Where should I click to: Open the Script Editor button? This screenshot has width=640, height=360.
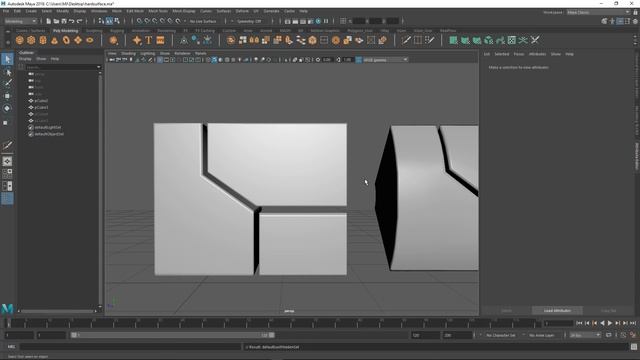click(634, 347)
